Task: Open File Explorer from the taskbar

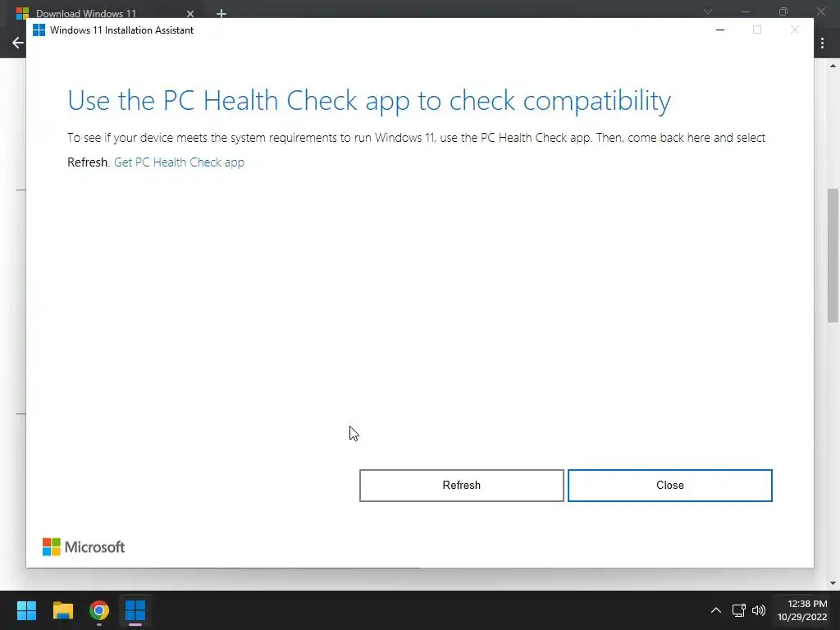Action: point(62,610)
